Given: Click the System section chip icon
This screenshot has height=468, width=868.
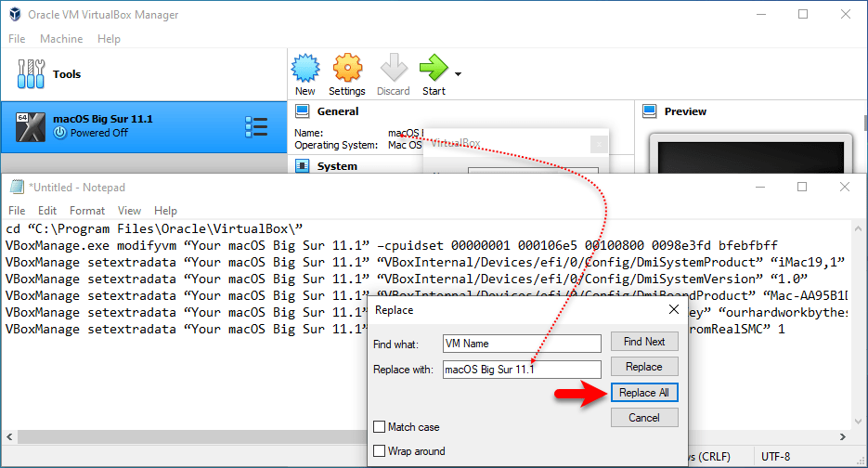Looking at the screenshot, I should click(303, 166).
